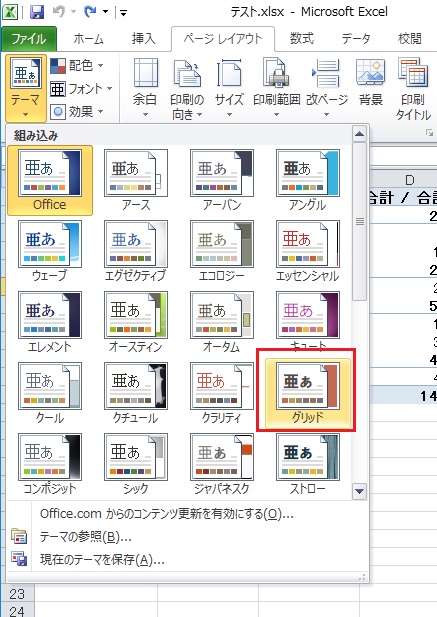The height and width of the screenshot is (617, 437).
Task: Click theme gallery scroll down arrow
Action: click(360, 491)
